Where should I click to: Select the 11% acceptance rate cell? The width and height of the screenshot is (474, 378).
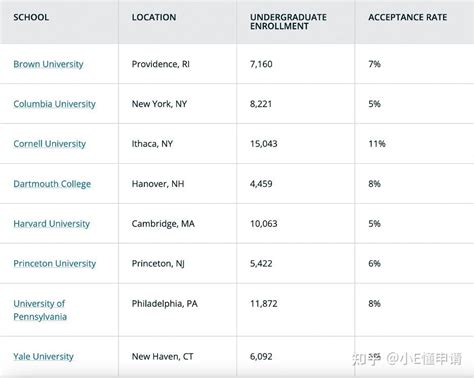click(x=377, y=144)
